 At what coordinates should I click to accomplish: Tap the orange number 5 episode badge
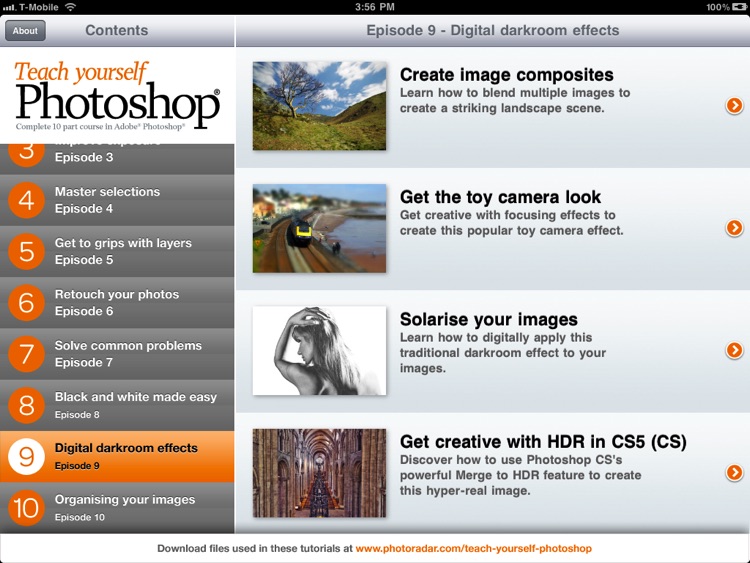26,251
